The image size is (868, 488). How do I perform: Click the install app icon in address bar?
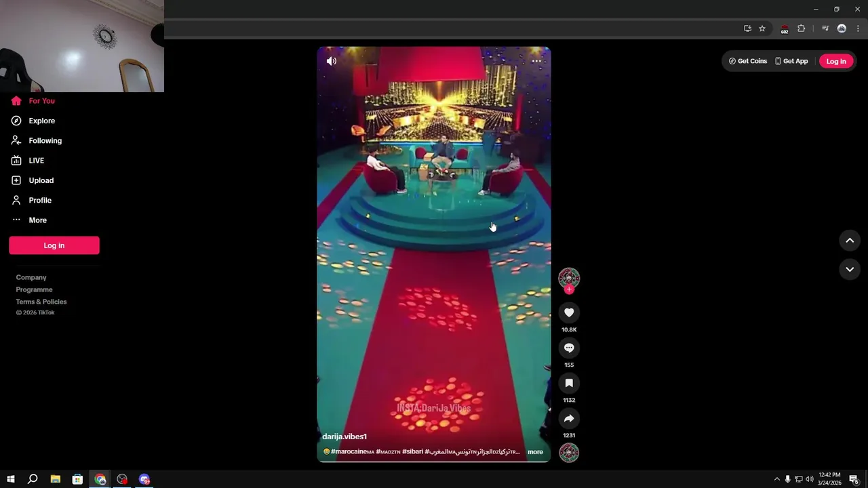[x=747, y=28]
